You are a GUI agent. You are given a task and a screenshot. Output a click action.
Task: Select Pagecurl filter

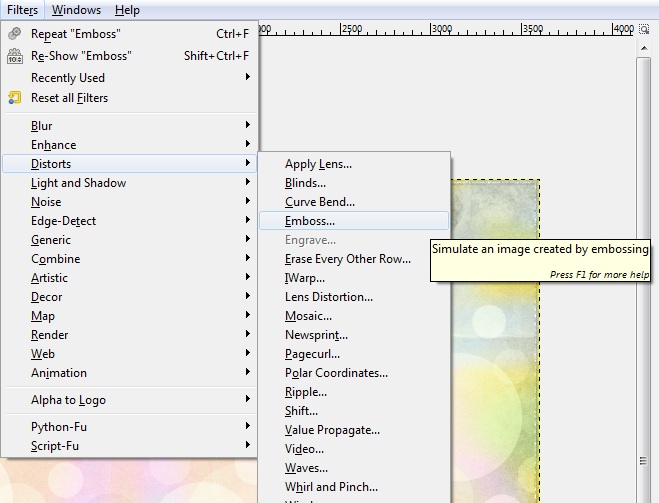pos(354,354)
